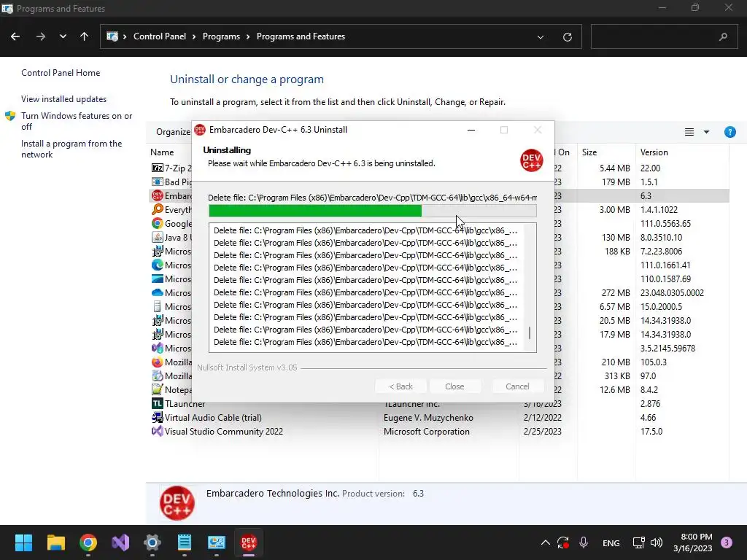Screen dimensions: 747x560
Task: Refresh the Programs and Features list
Action: coord(567,36)
